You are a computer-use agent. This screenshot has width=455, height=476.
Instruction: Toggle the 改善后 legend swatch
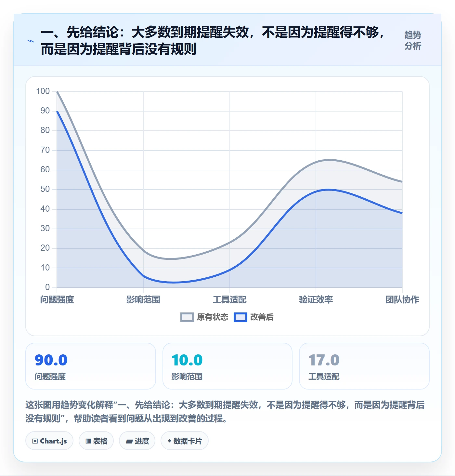pyautogui.click(x=240, y=317)
